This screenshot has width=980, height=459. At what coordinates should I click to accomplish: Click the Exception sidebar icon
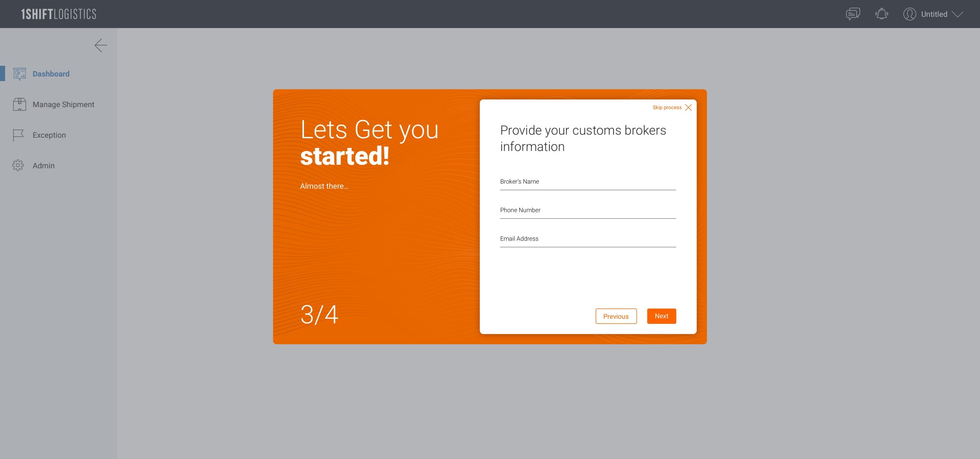19,135
